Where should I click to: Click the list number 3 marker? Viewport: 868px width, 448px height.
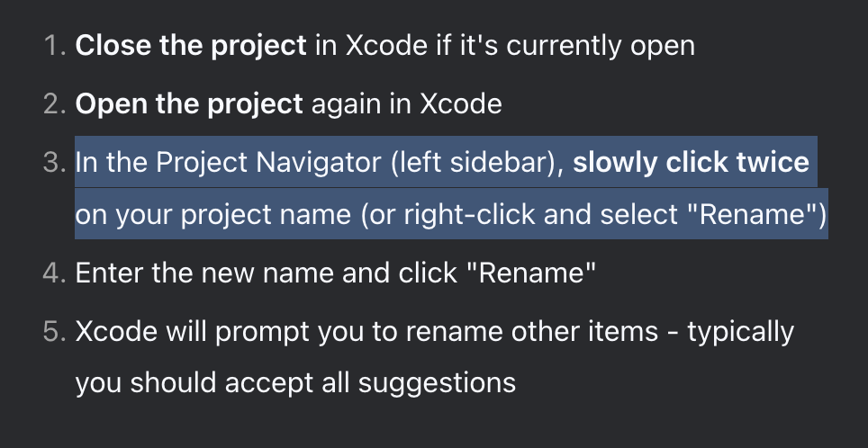point(54,163)
